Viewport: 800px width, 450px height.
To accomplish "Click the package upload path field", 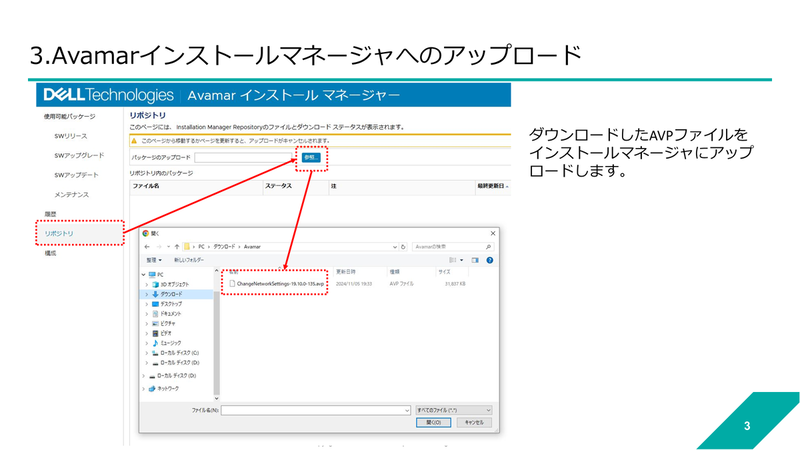I will 243,158.
